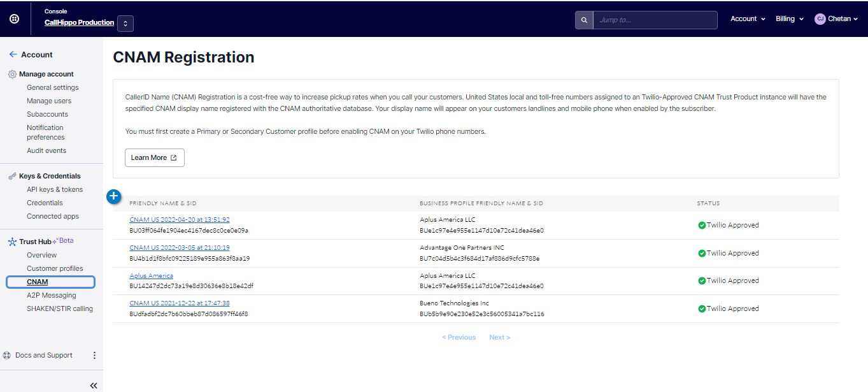Open CNAM US 2022-03-05 at 21:10:19

180,248
